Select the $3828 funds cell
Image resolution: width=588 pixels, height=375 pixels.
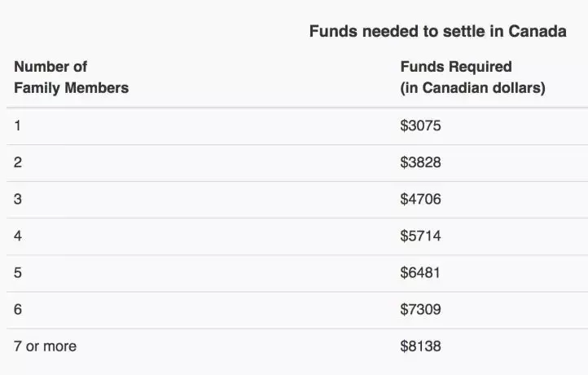[420, 162]
